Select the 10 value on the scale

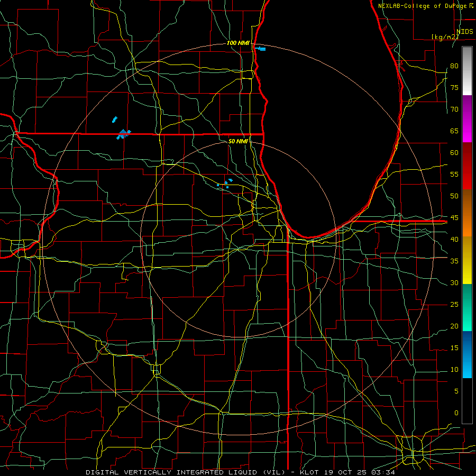click(454, 370)
